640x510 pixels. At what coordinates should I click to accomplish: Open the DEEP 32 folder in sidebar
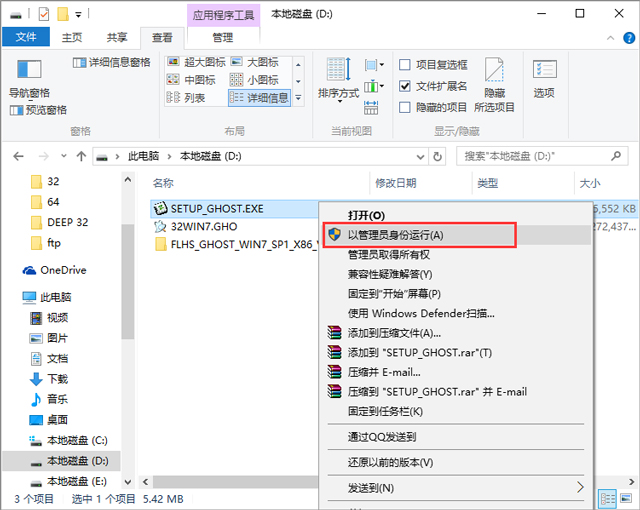pos(60,222)
